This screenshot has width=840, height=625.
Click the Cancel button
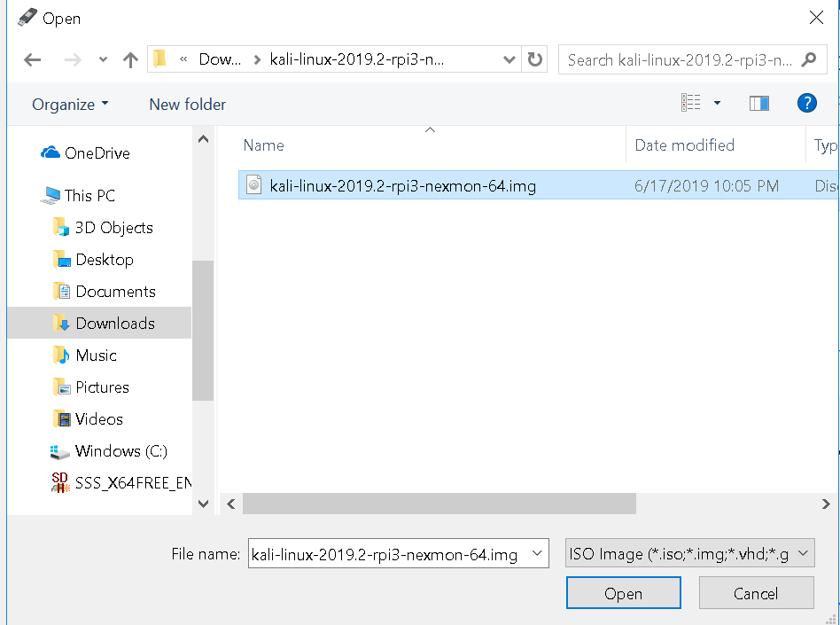click(x=756, y=593)
